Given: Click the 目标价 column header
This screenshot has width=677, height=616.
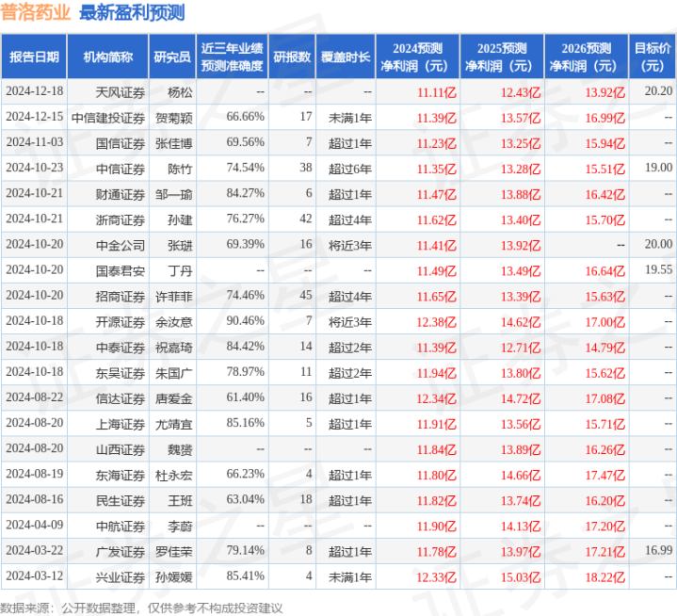Looking at the screenshot, I should [653, 57].
